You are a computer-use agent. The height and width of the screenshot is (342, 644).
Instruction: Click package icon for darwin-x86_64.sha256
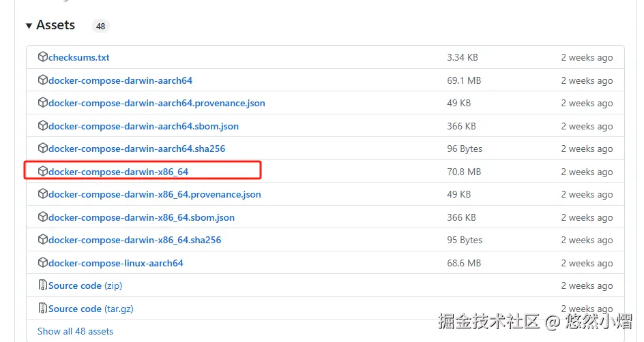point(43,238)
